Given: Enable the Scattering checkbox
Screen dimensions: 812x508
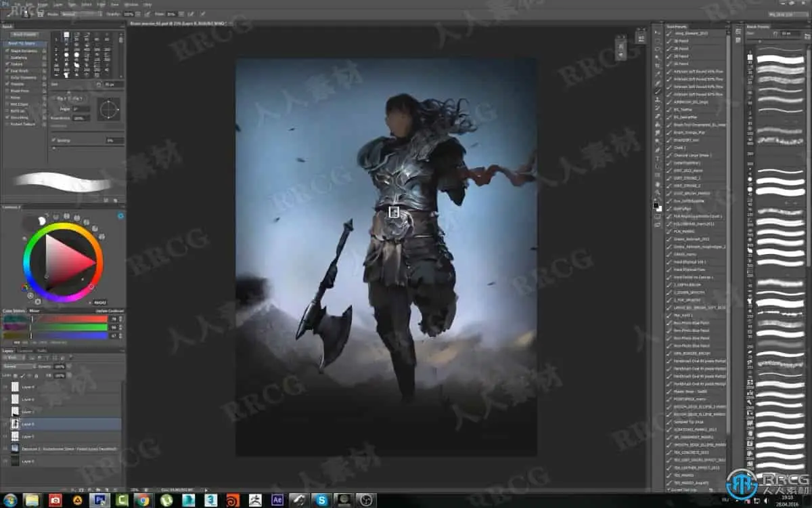Looking at the screenshot, I should [x=7, y=58].
